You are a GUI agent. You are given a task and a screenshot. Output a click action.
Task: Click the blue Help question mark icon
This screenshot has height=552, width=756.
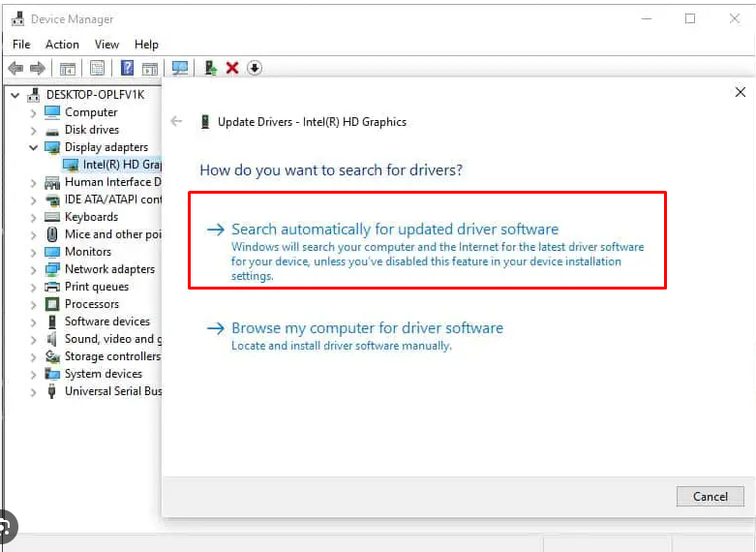(x=127, y=68)
